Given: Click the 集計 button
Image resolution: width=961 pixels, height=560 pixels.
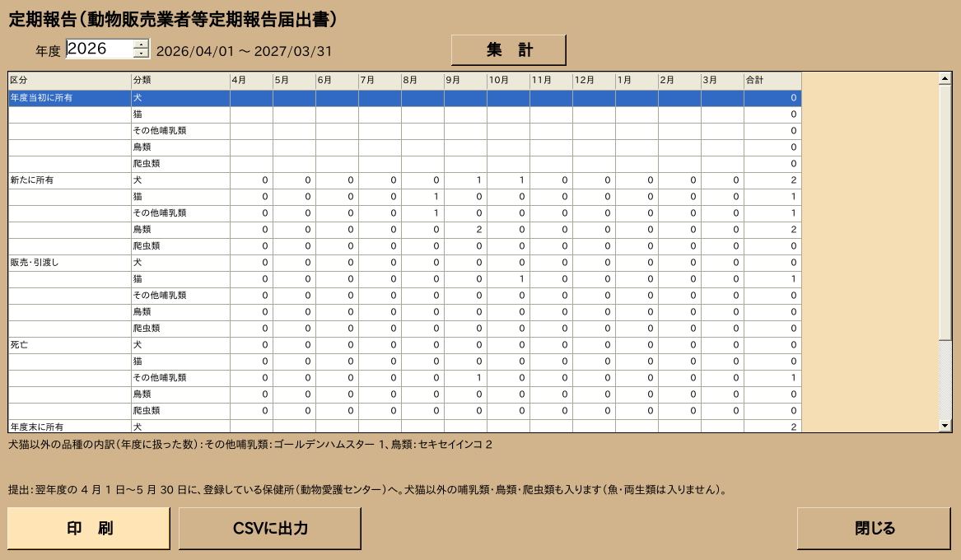Looking at the screenshot, I should (x=509, y=49).
